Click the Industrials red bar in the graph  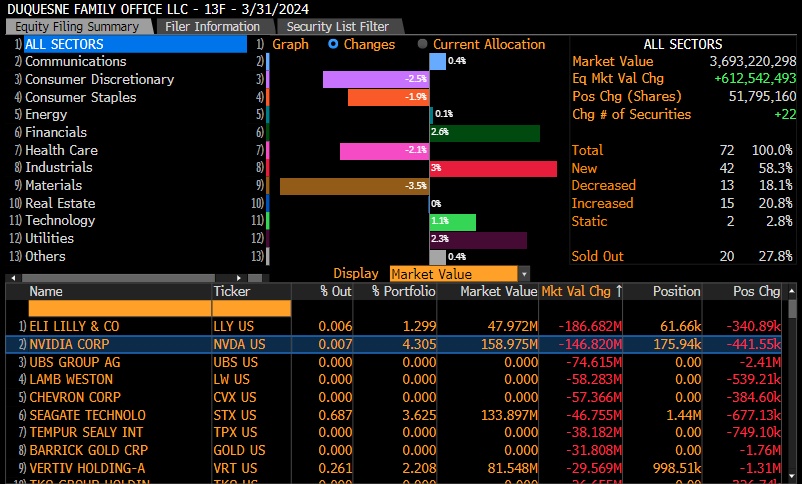pos(493,168)
